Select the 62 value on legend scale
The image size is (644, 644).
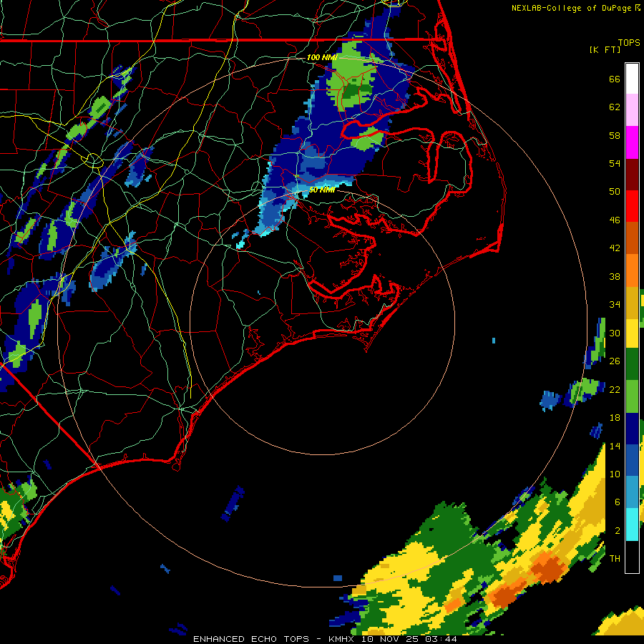[x=615, y=107]
